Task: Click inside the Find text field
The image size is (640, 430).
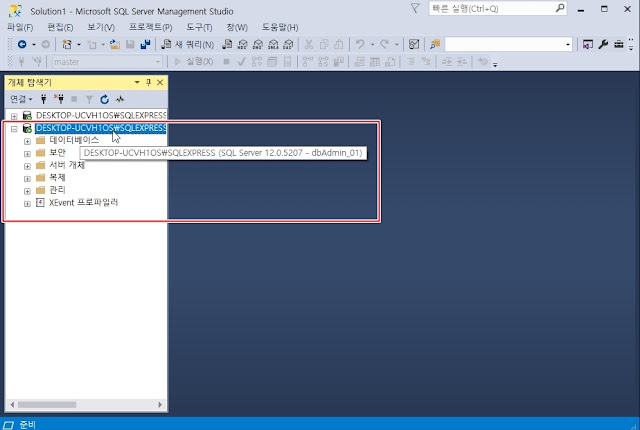Action: pos(504,44)
